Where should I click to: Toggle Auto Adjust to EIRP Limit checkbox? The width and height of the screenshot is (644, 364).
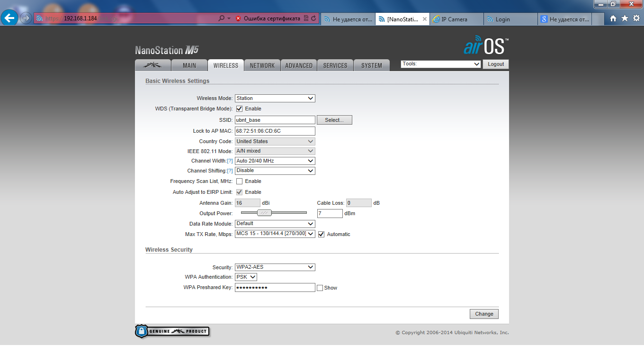tap(240, 192)
